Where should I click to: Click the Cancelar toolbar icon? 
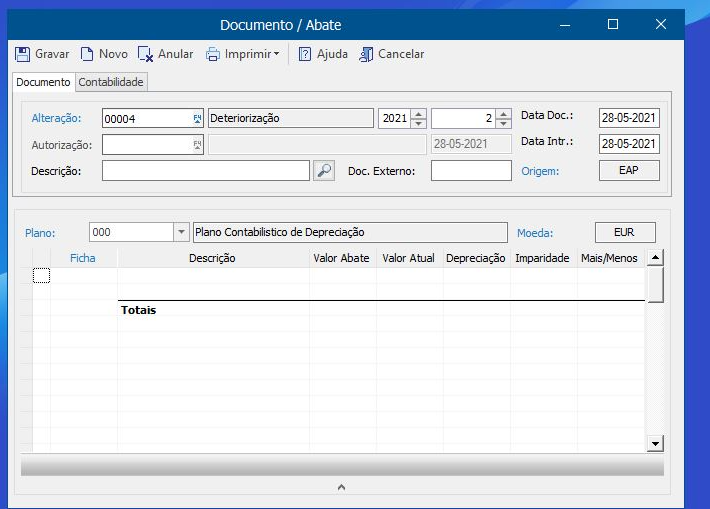point(366,54)
